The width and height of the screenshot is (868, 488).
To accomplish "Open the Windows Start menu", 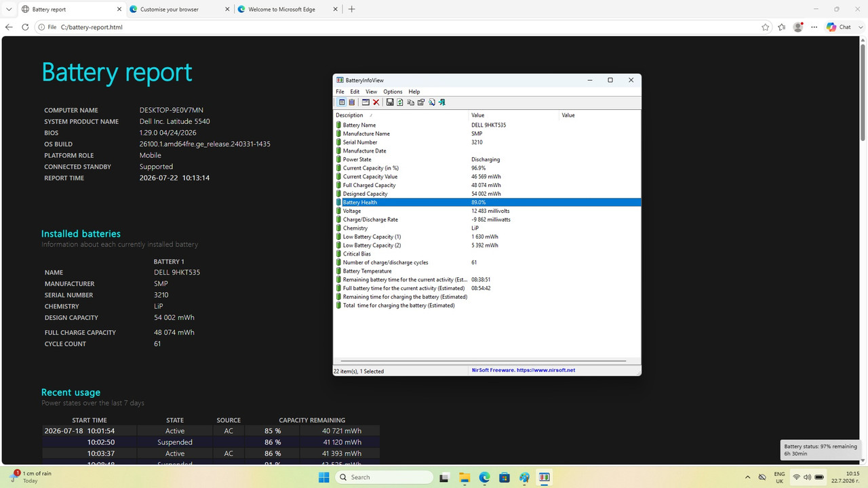I will coord(323,477).
